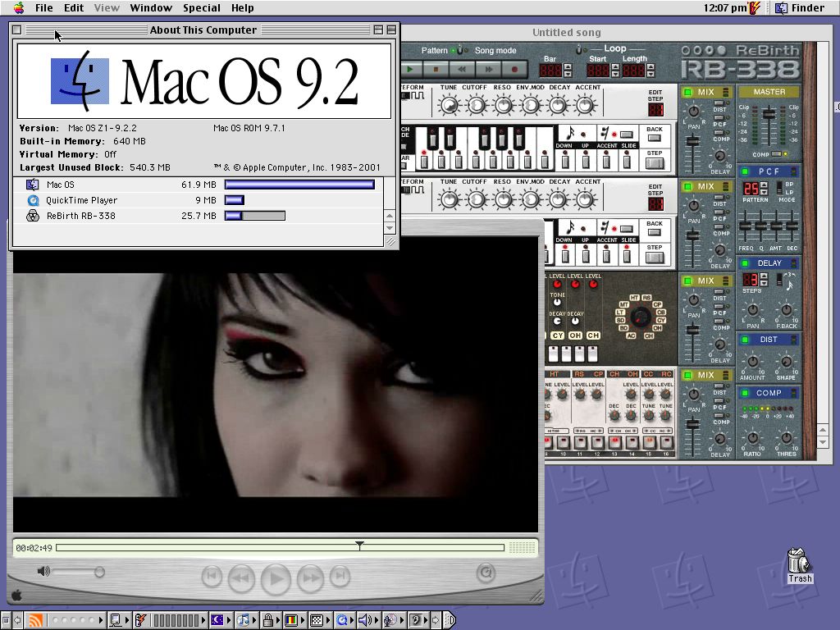Open the Window menu

tap(151, 7)
